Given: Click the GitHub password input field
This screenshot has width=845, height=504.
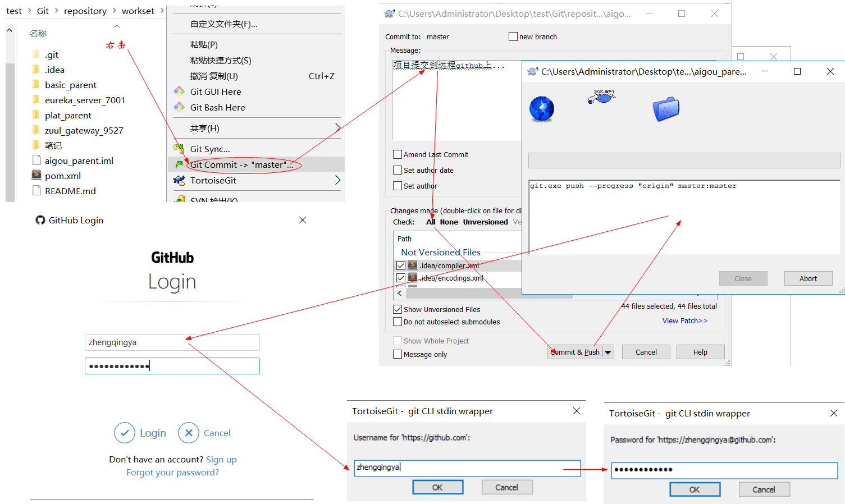Looking at the screenshot, I should (172, 366).
